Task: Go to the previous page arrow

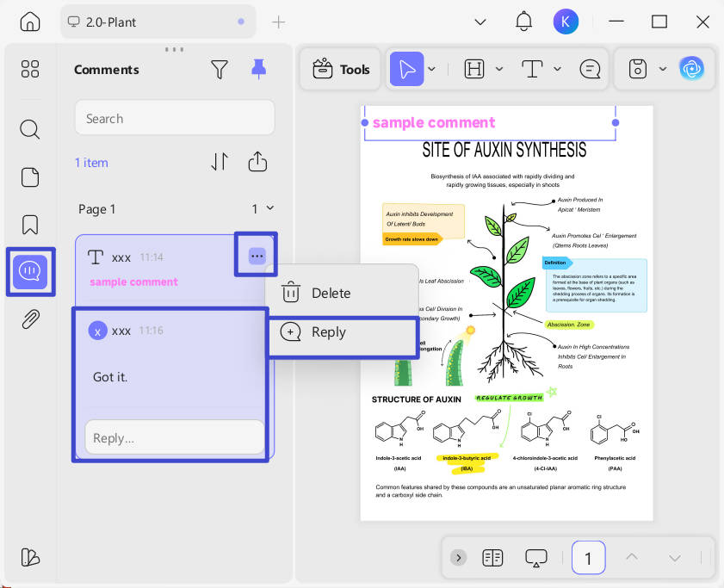Action: pyautogui.click(x=632, y=558)
